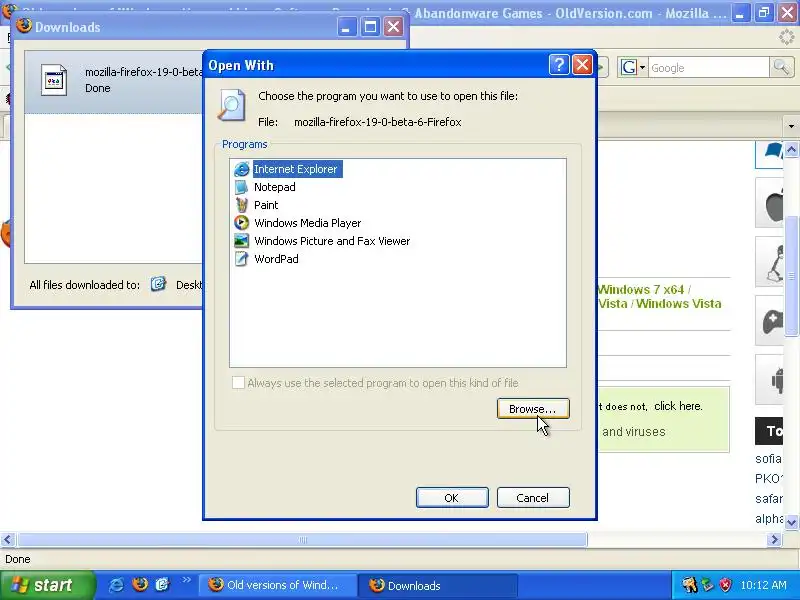Click the Paint program icon
This screenshot has width=800, height=600.
click(x=241, y=205)
